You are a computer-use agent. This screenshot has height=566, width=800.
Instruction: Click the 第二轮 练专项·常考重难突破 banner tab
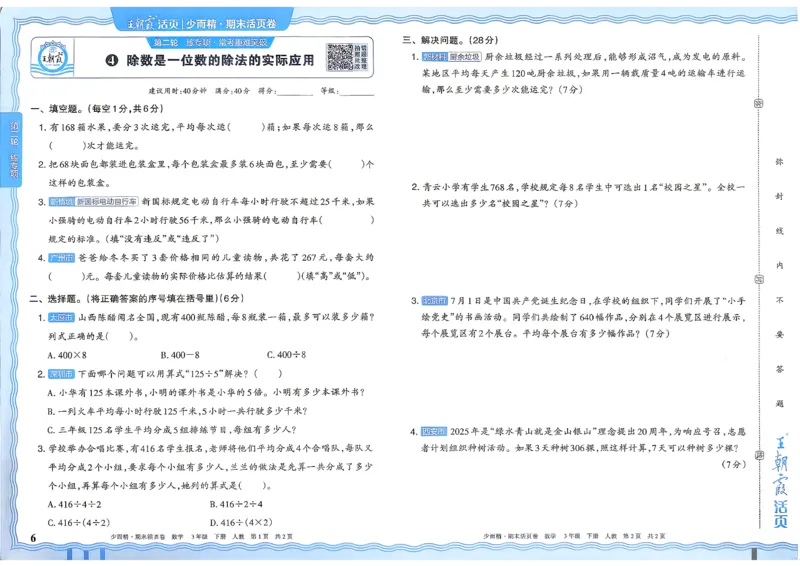point(211,42)
